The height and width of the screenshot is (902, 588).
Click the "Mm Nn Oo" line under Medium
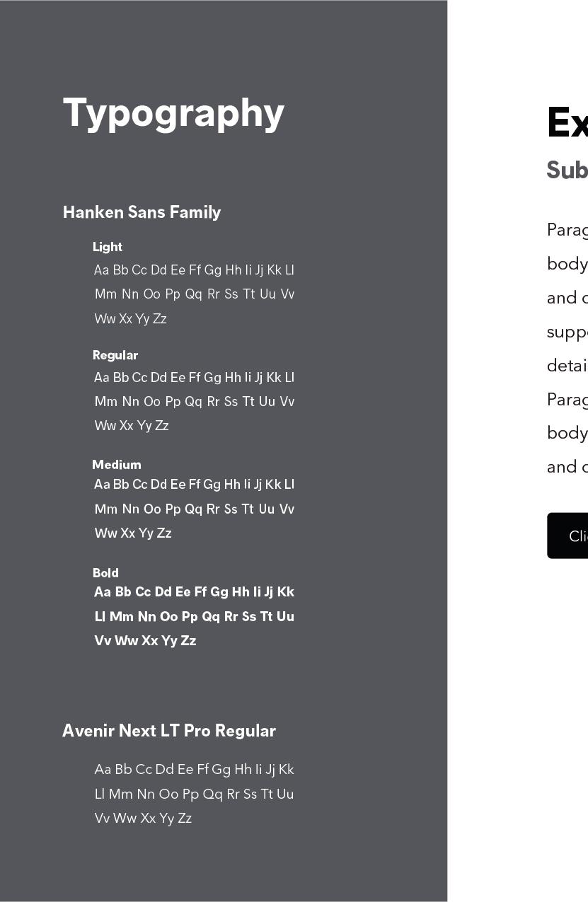pos(194,509)
